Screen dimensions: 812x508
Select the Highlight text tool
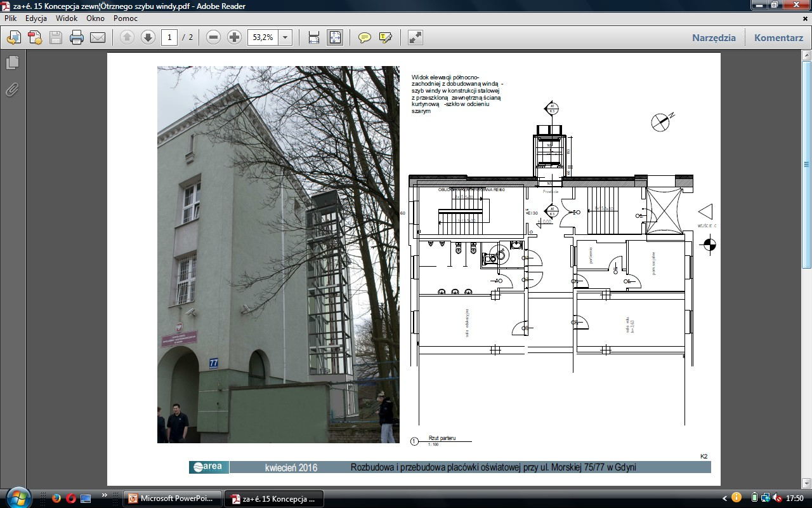(x=385, y=37)
